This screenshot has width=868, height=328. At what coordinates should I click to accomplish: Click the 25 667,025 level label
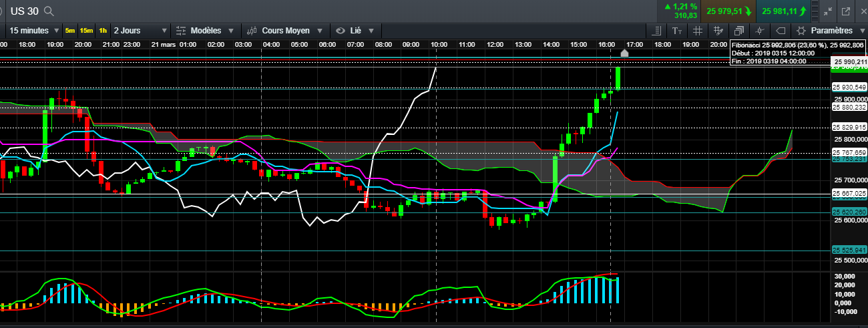click(849, 193)
